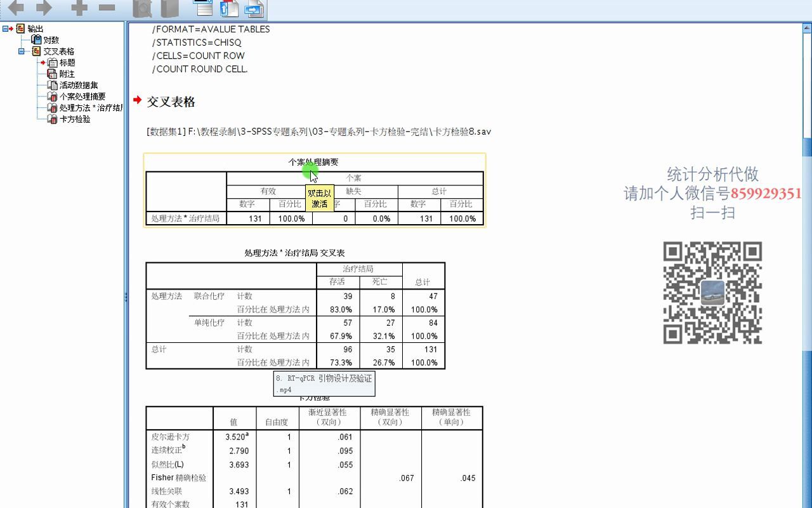
Task: Click the Promote left-arrow toolbar icon
Action: coord(15,8)
